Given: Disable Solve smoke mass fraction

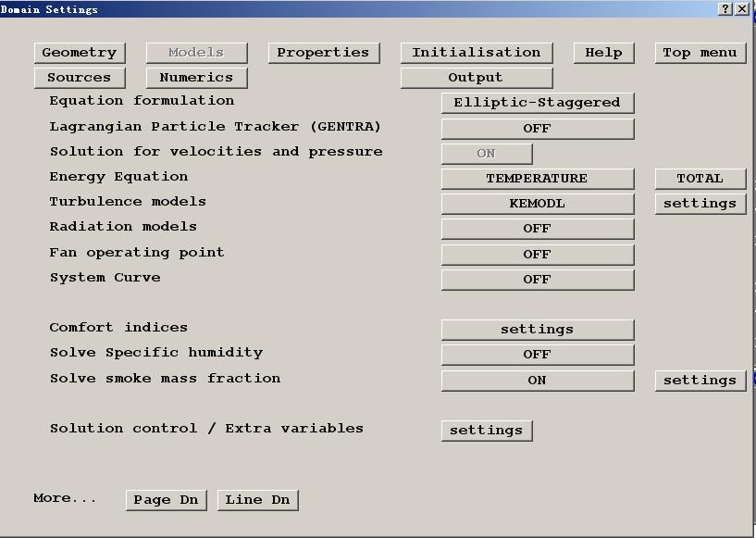Looking at the screenshot, I should [x=537, y=381].
